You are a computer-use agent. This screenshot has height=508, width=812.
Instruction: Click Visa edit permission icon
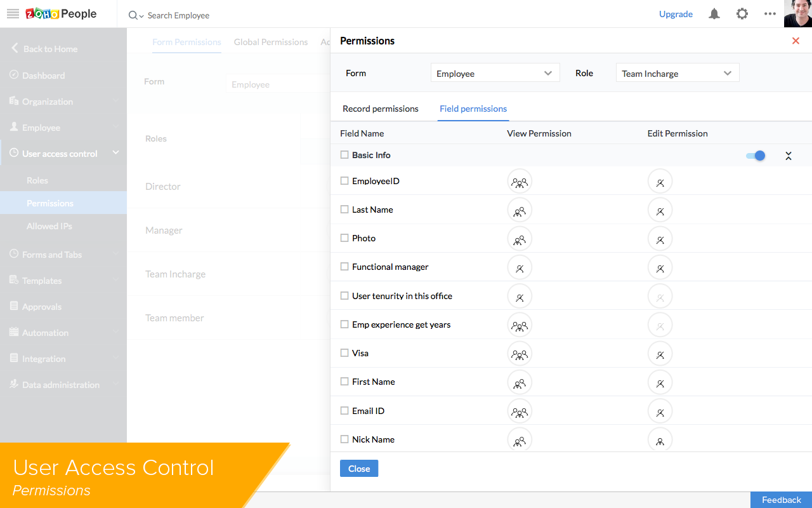[x=660, y=354]
